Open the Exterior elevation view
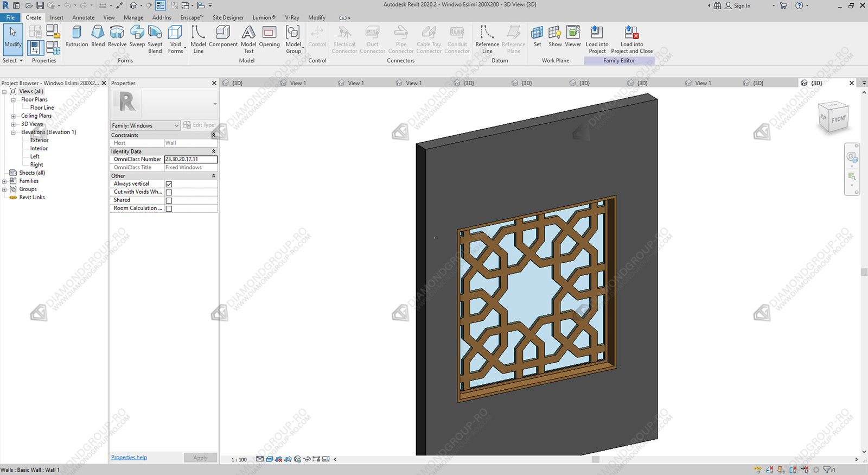Image resolution: width=868 pixels, height=475 pixels. coord(39,140)
